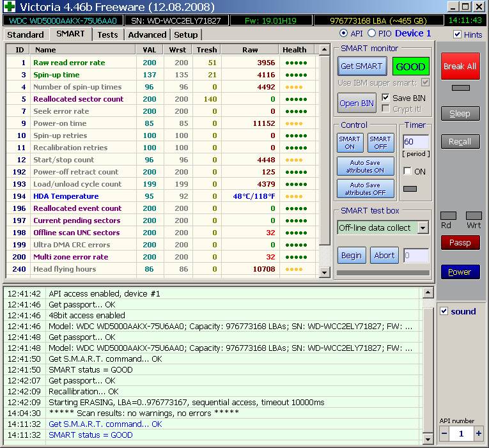Click the Wrt activity indicator
This screenshot has height=448, width=489.
(x=474, y=215)
